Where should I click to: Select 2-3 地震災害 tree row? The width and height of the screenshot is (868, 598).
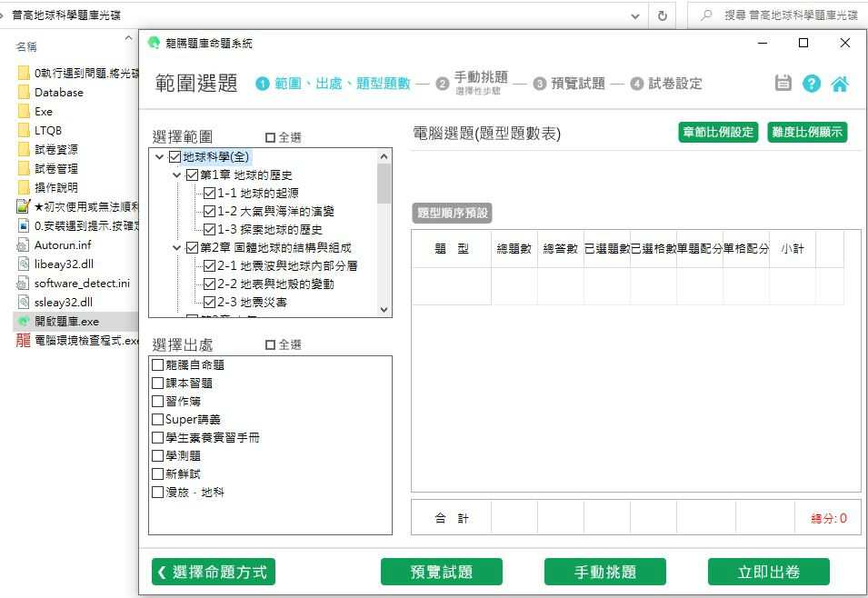252,303
